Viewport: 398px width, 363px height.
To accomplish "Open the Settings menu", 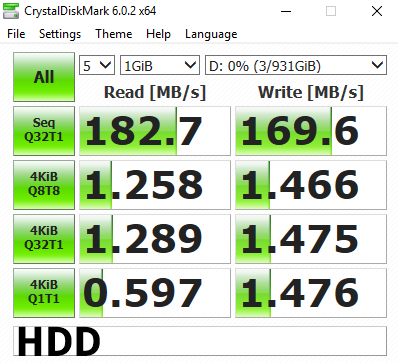I will click(60, 34).
